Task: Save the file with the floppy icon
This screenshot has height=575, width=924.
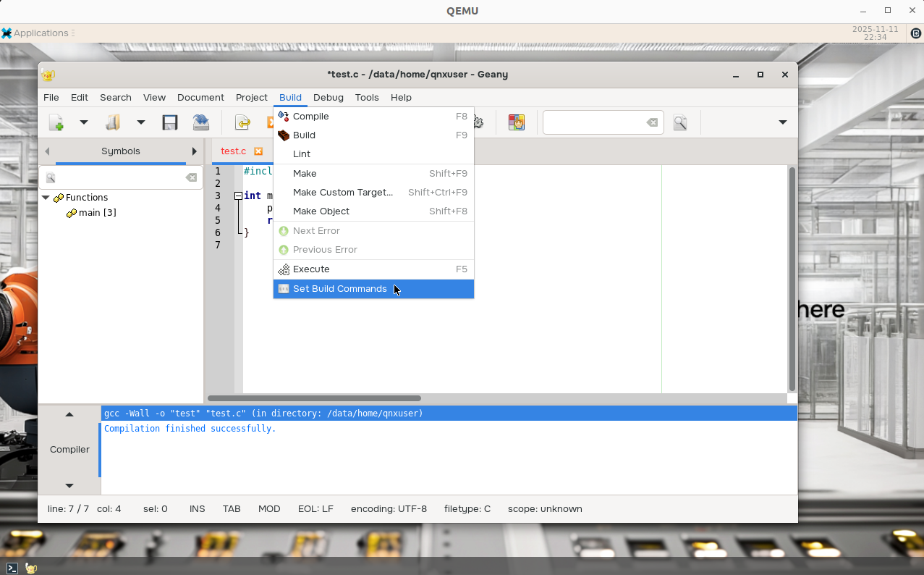Action: click(x=170, y=122)
